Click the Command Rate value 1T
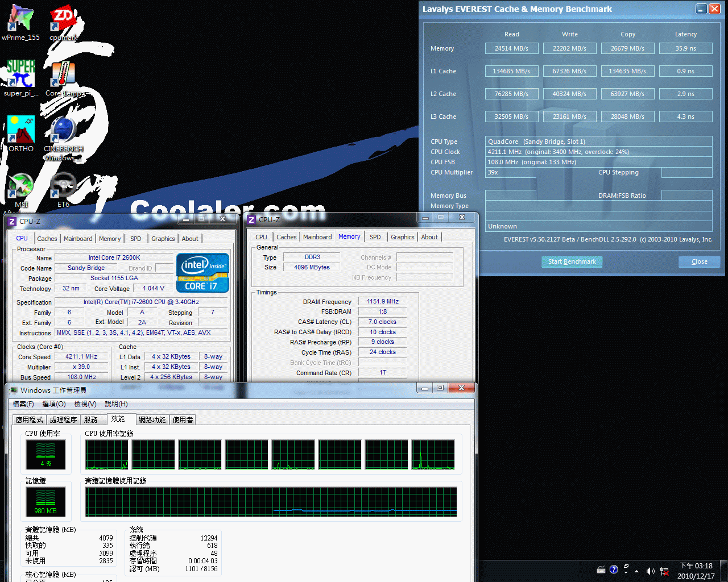This screenshot has width=728, height=582. point(383,372)
